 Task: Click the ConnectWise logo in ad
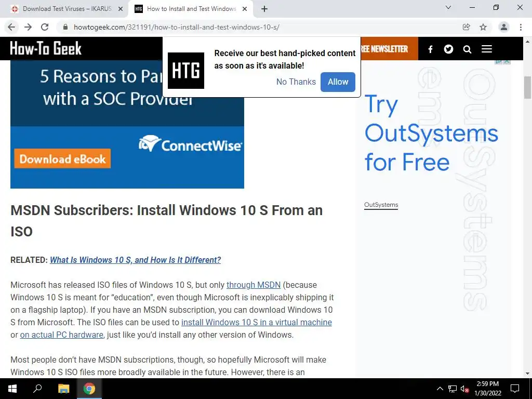(x=190, y=144)
